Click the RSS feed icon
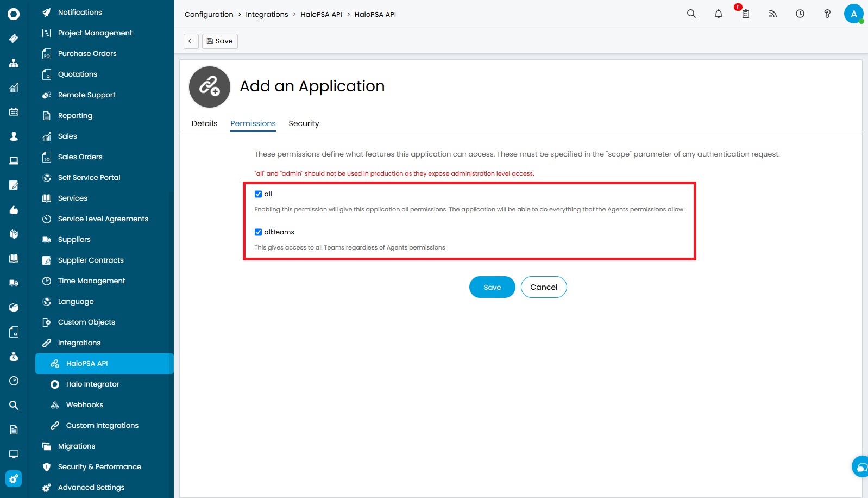The width and height of the screenshot is (868, 498). point(772,14)
